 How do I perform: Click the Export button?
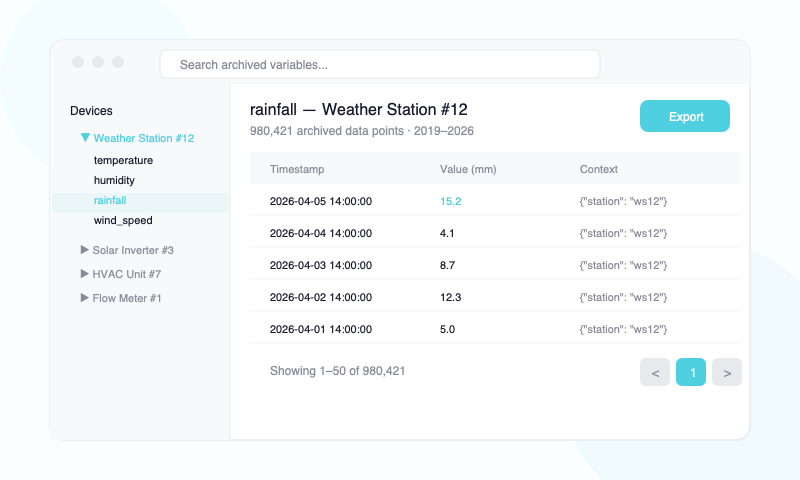[685, 116]
